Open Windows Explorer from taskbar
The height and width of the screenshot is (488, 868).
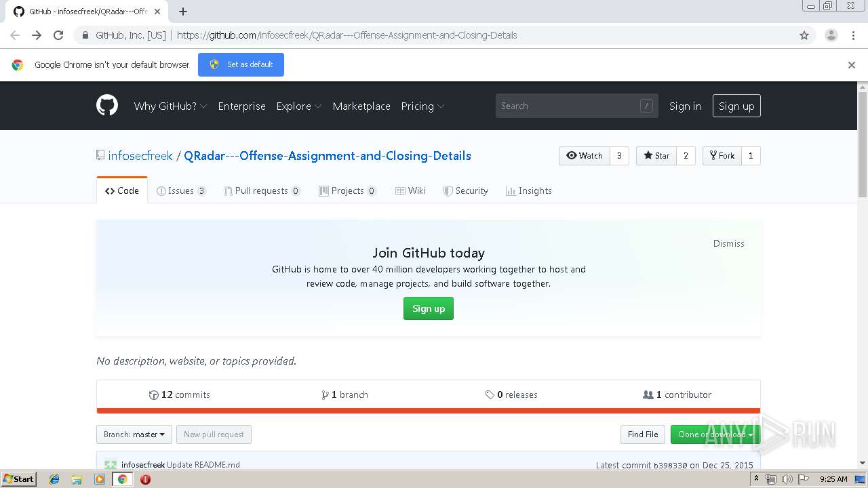tap(77, 479)
